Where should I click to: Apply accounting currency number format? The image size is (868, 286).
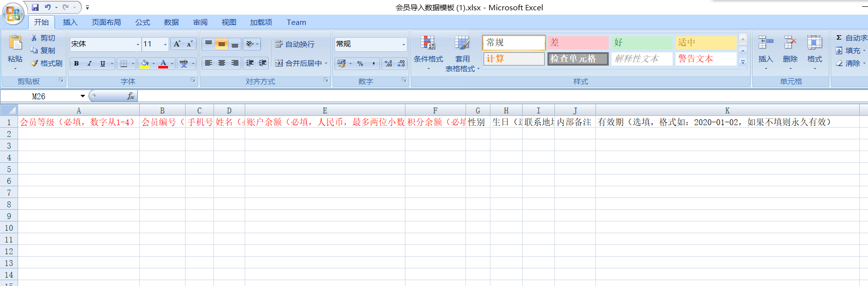[341, 64]
